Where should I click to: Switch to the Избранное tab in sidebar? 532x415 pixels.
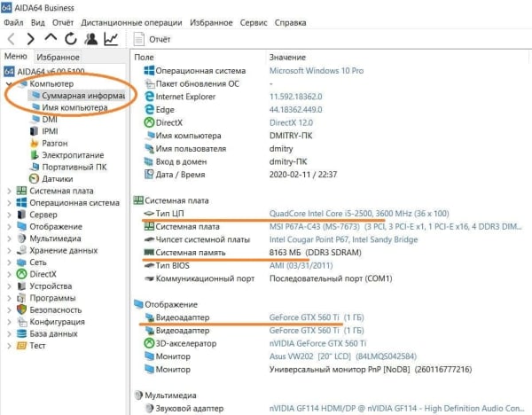coord(58,57)
